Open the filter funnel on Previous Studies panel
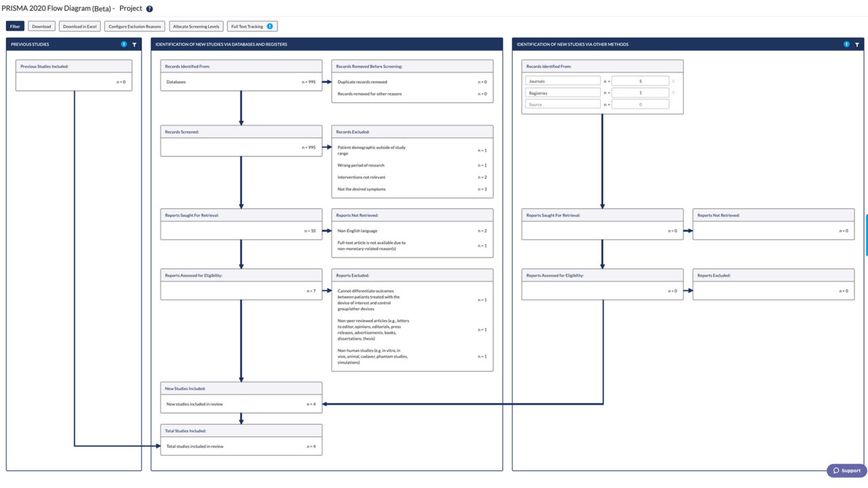Viewport: 868px width, 488px height. [x=134, y=43]
